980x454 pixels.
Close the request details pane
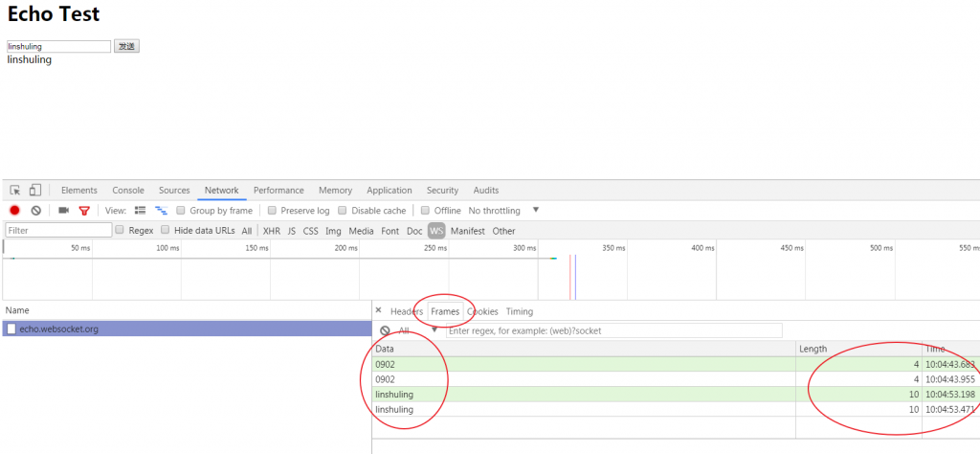378,310
